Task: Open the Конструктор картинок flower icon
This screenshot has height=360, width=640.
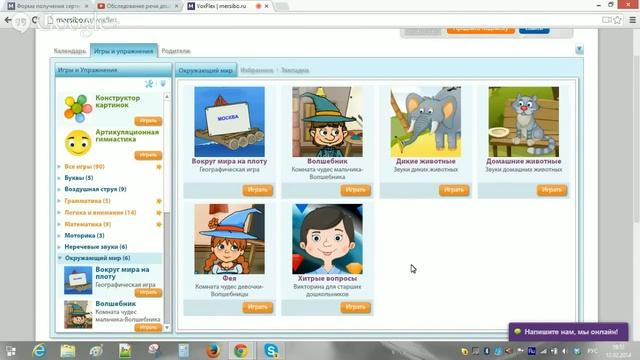Action: point(78,109)
